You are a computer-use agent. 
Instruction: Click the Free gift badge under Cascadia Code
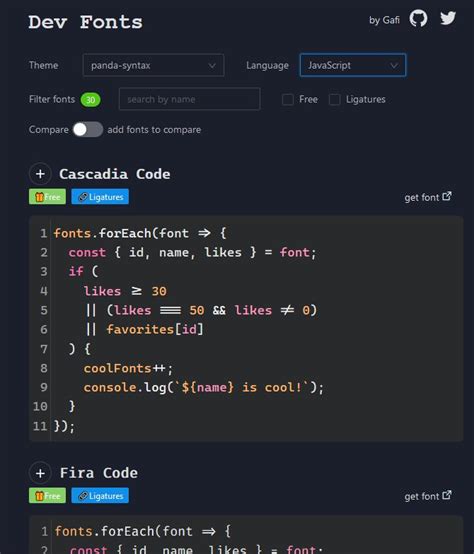47,197
